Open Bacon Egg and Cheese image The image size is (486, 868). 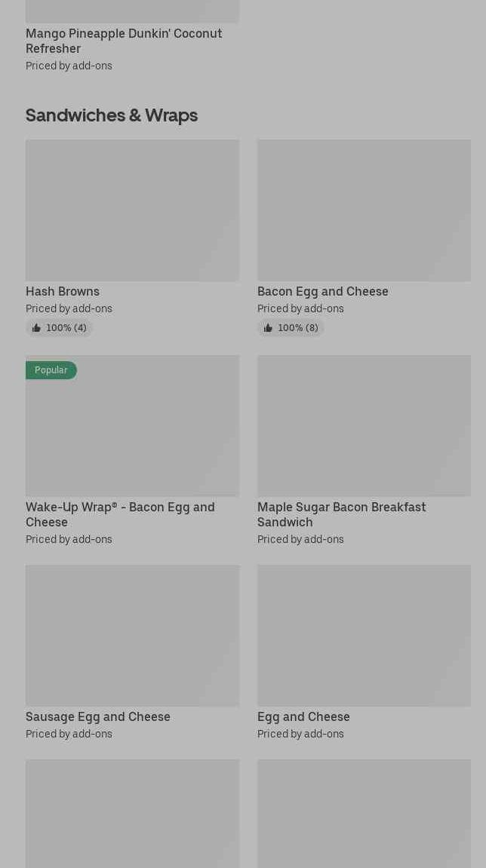tap(364, 210)
